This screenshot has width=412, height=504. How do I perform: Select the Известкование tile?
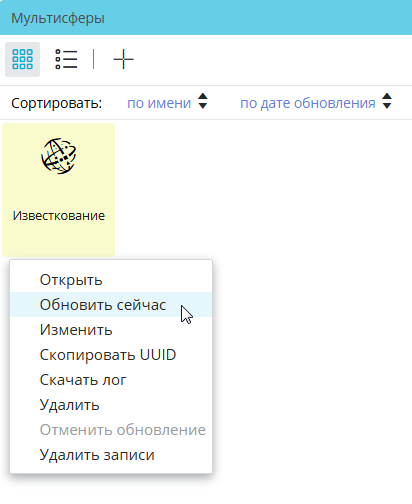[59, 190]
